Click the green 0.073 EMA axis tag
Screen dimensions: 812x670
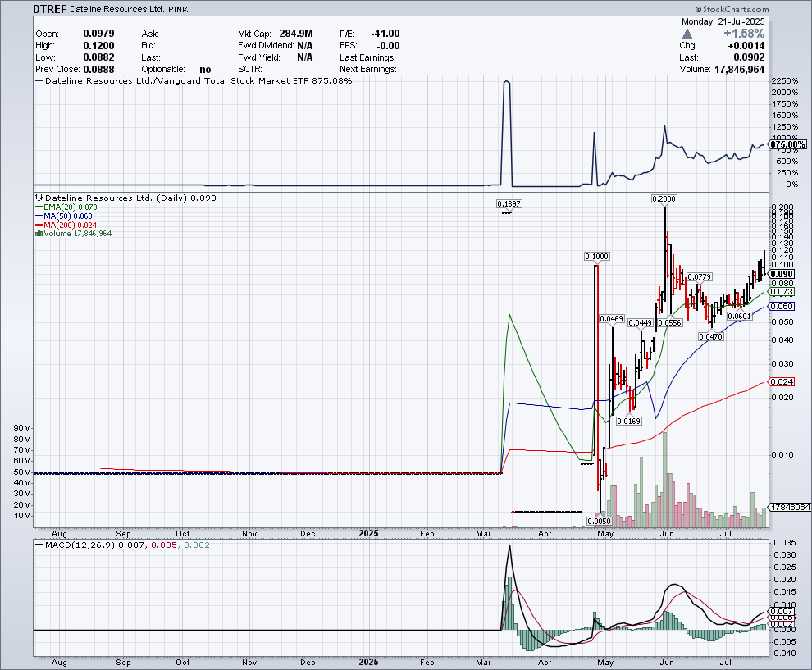(782, 292)
